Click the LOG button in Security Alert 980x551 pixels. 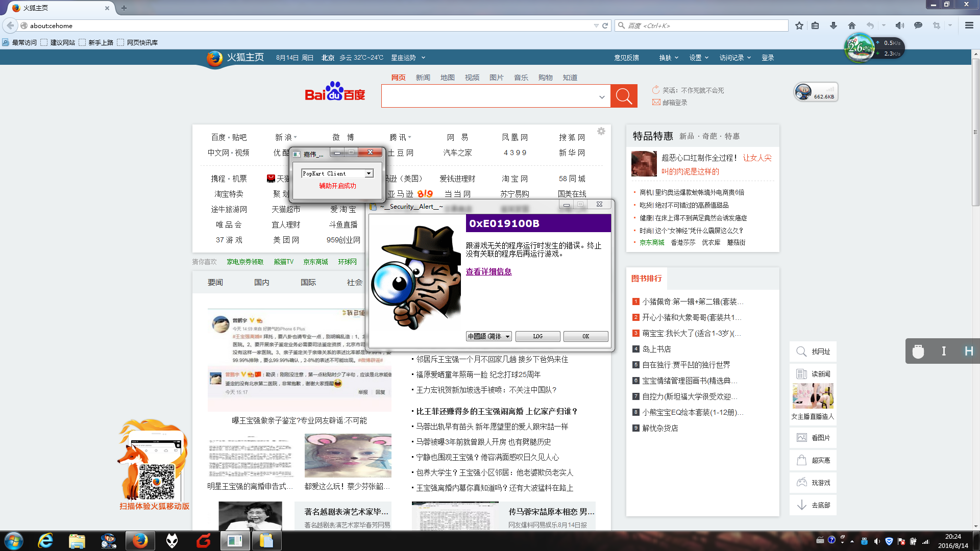coord(537,336)
